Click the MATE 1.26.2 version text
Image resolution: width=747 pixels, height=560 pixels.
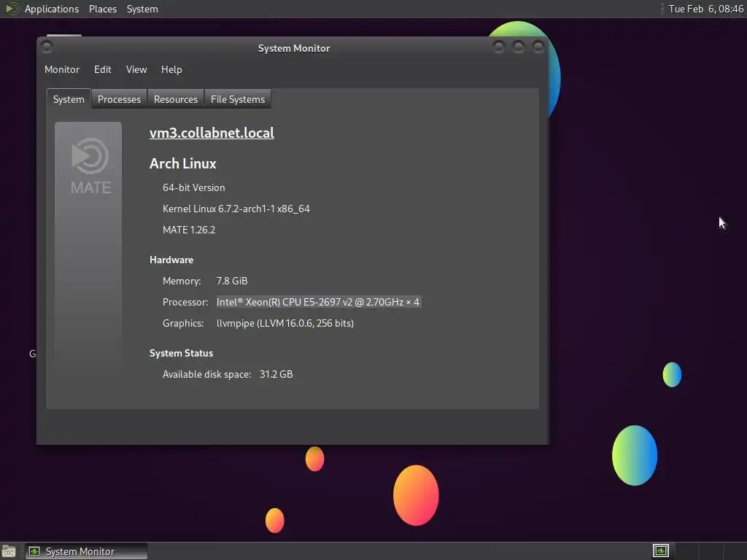click(x=189, y=230)
